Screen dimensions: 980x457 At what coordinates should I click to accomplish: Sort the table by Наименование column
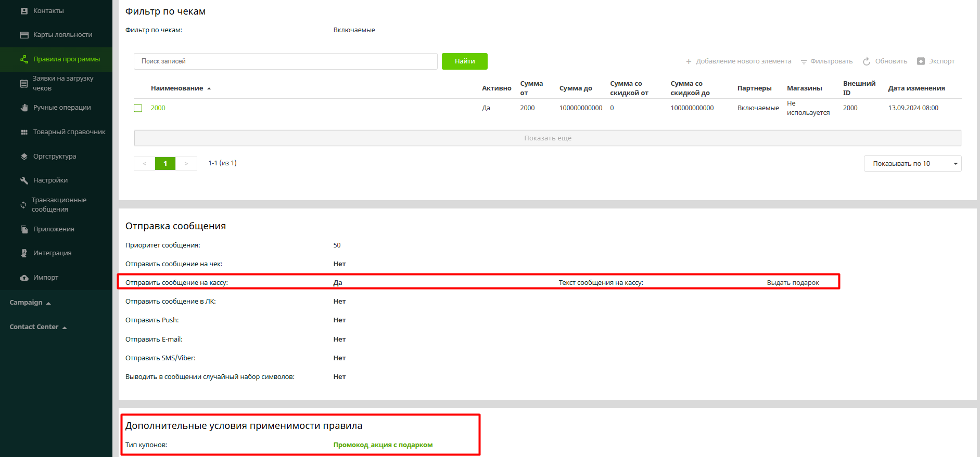tap(177, 88)
